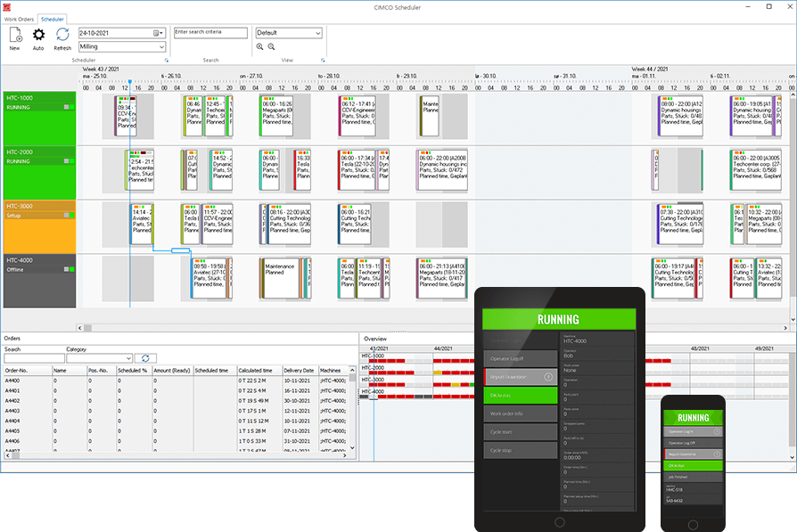797x532 pixels.
Task: Tap Job Finished on the phone
Action: point(693,477)
